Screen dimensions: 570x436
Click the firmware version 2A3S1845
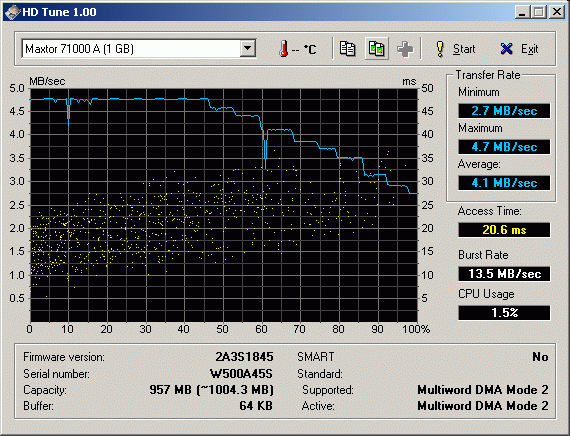(244, 357)
